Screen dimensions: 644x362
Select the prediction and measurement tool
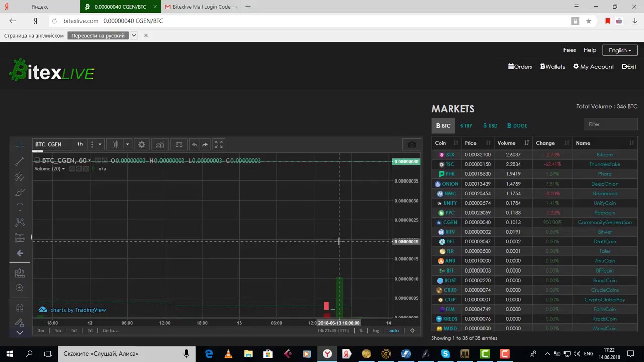20,238
